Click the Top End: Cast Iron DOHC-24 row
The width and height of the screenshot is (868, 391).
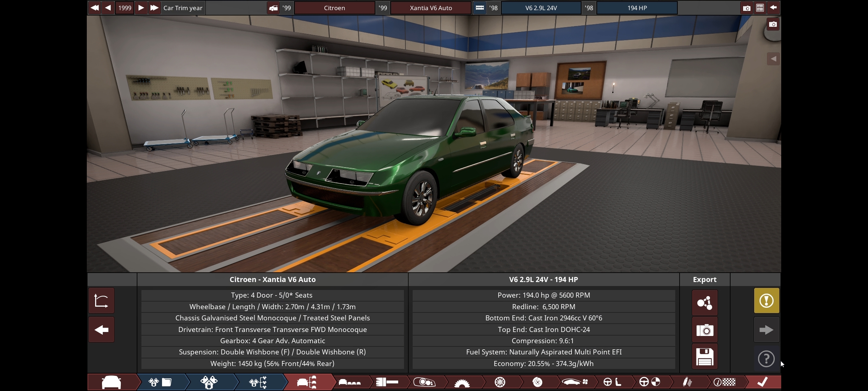point(544,329)
